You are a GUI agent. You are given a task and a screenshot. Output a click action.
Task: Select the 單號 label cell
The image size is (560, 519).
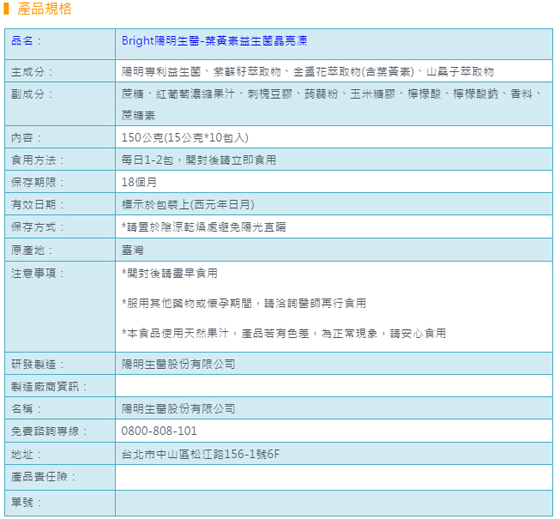pos(60,503)
